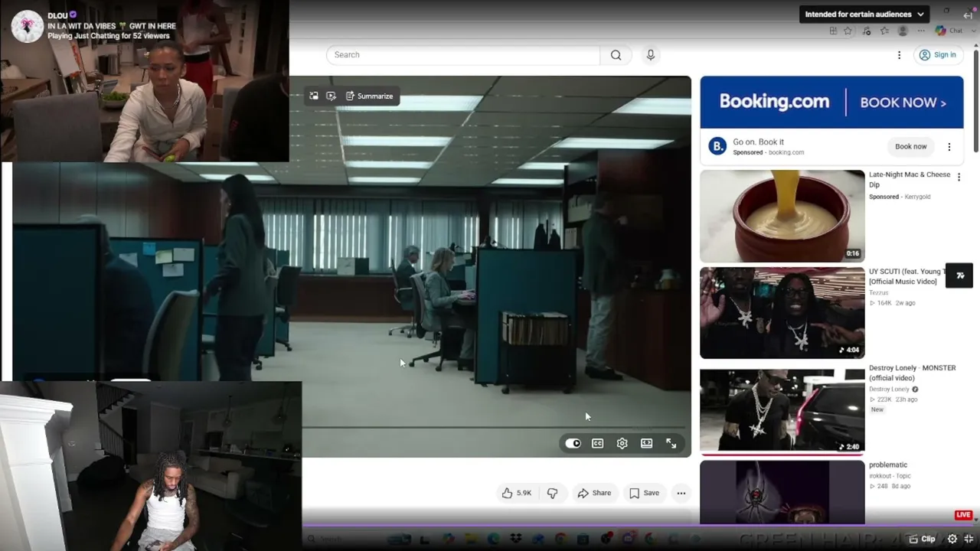Click the Sign in button
The height and width of the screenshot is (551, 980).
coord(937,55)
